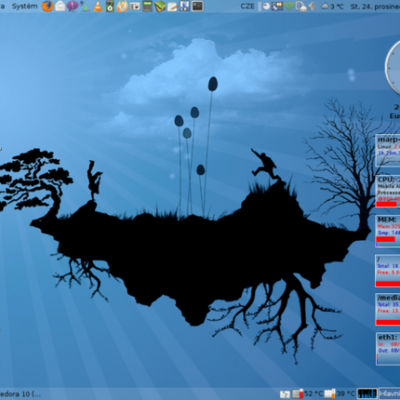Click the CPU widget red usage bar
The width and height of the screenshot is (400, 400).
point(387,204)
